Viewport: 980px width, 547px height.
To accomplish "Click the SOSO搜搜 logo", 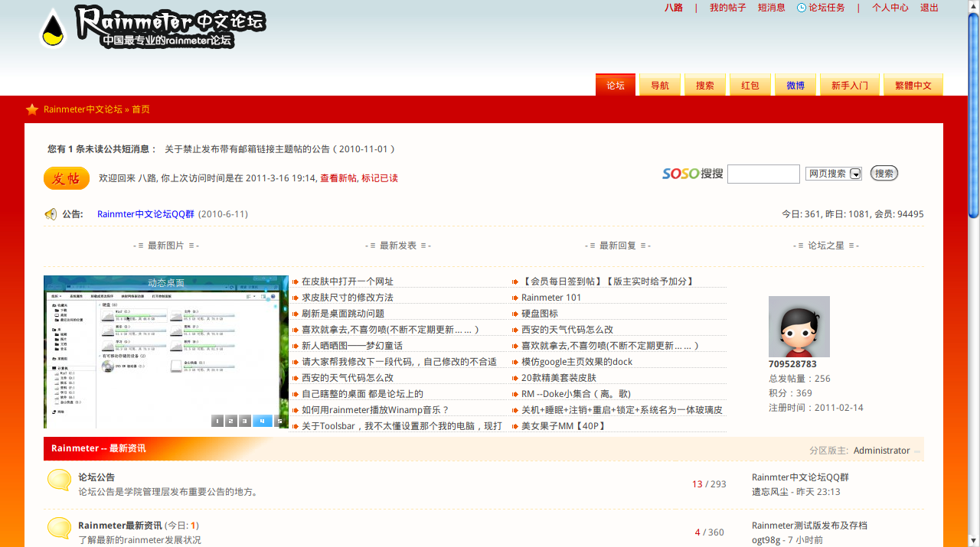I will 692,174.
